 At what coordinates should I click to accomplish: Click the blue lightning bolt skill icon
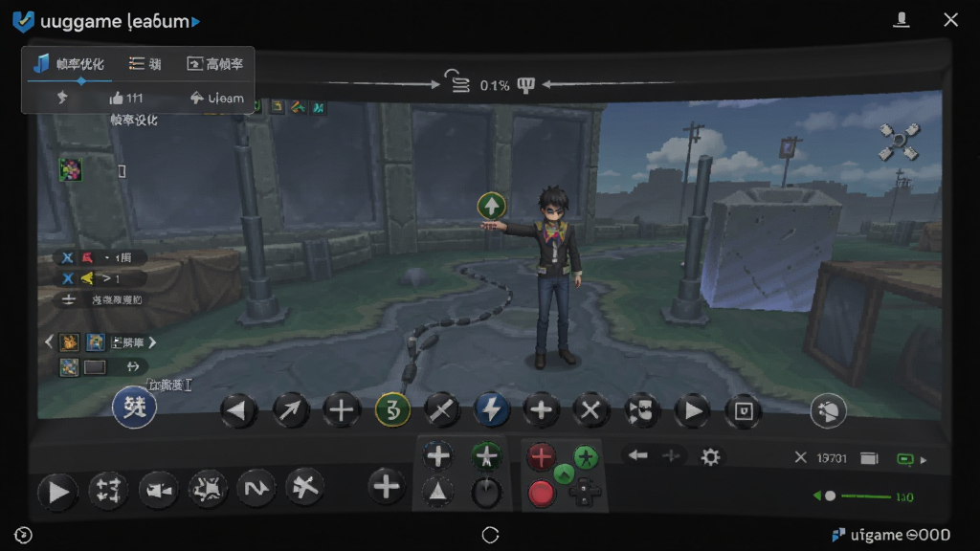point(491,410)
